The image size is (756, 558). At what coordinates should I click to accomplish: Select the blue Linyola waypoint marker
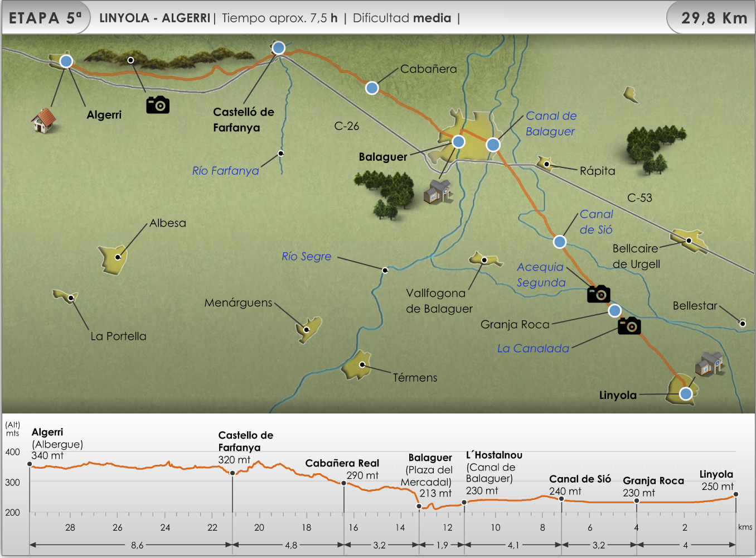[686, 393]
